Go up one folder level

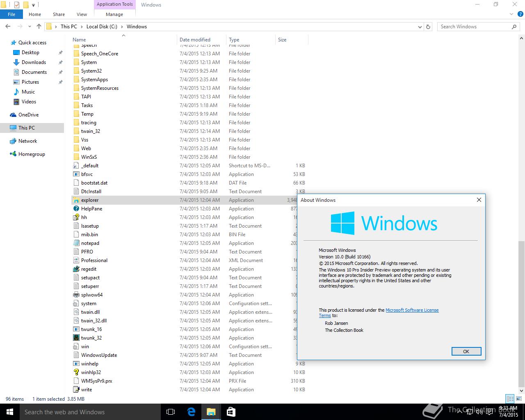pos(39,27)
